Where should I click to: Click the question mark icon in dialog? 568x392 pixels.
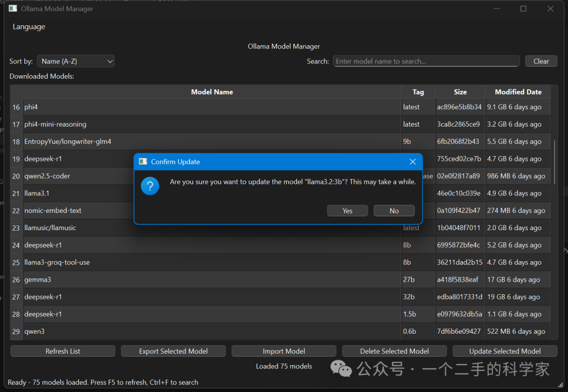(150, 186)
